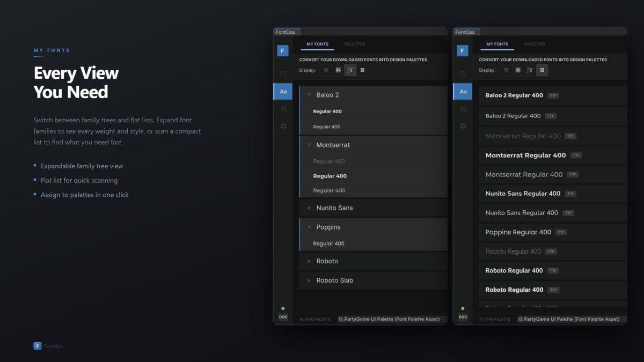The width and height of the screenshot is (644, 362).
Task: Click the F logo in flat list panel
Action: click(x=463, y=51)
